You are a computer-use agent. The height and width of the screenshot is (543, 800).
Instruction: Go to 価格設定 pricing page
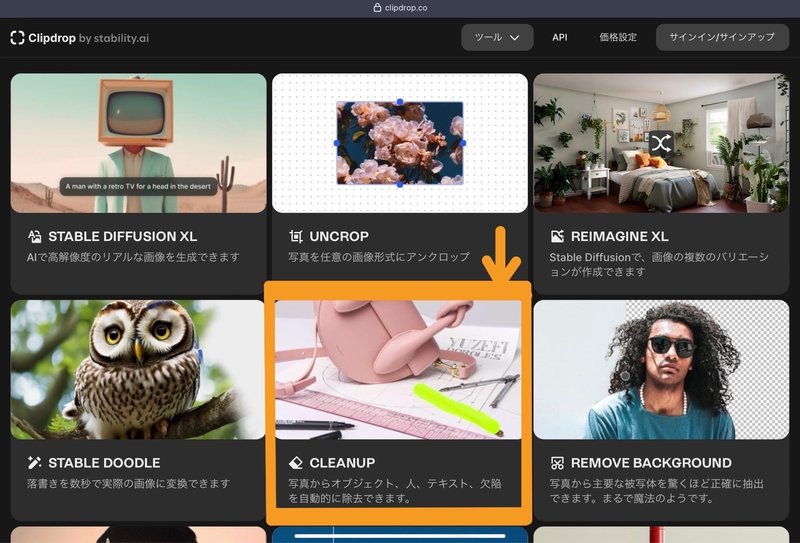(x=618, y=37)
